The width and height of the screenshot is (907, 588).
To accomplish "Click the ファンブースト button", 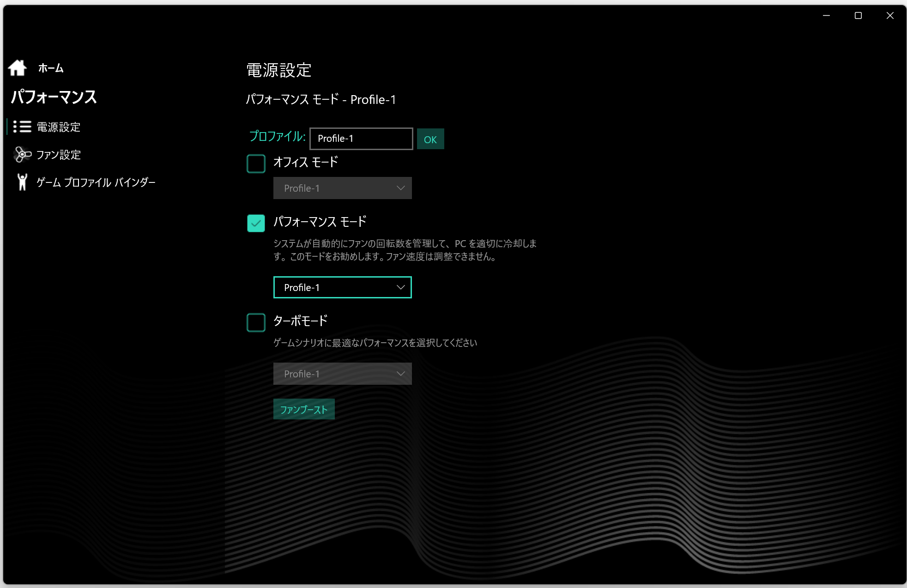I will click(304, 409).
